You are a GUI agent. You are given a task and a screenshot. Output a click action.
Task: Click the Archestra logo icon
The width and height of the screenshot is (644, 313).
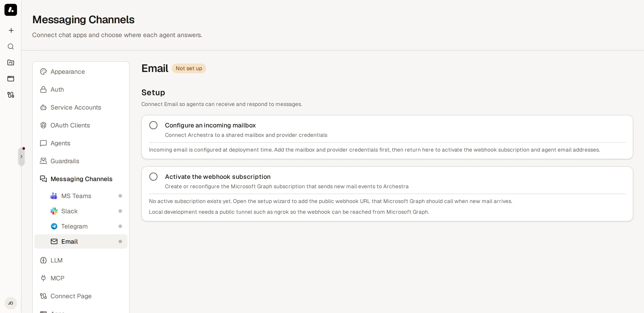pyautogui.click(x=11, y=10)
